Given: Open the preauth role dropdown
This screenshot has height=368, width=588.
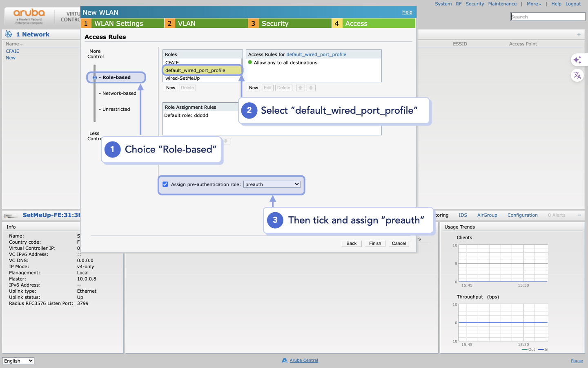Looking at the screenshot, I should pos(272,184).
